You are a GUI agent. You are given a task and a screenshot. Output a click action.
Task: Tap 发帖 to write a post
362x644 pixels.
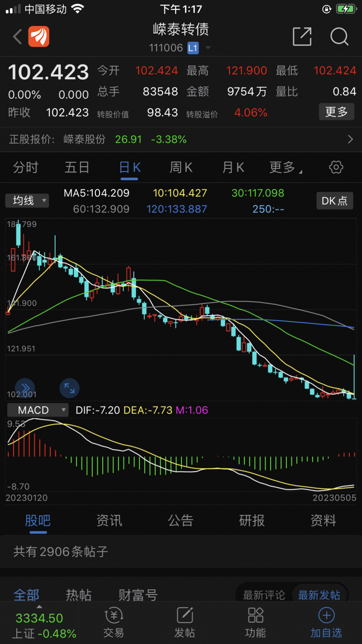185,623
